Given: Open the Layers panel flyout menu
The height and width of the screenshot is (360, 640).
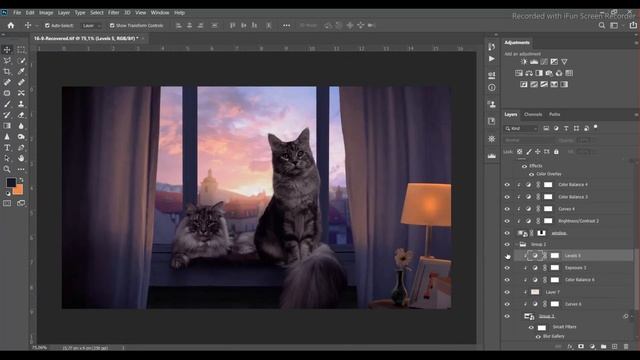Looking at the screenshot, I should pos(636,115).
